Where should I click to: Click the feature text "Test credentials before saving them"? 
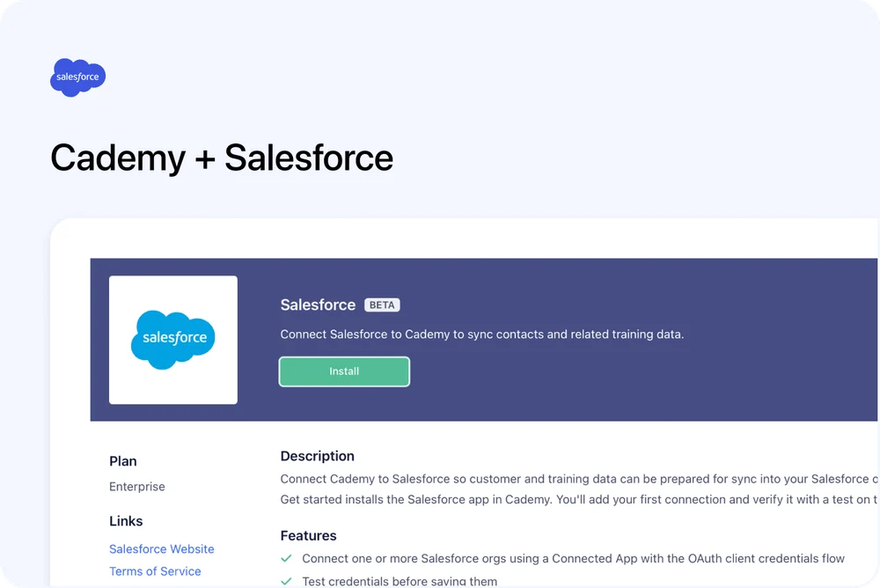coord(400,581)
